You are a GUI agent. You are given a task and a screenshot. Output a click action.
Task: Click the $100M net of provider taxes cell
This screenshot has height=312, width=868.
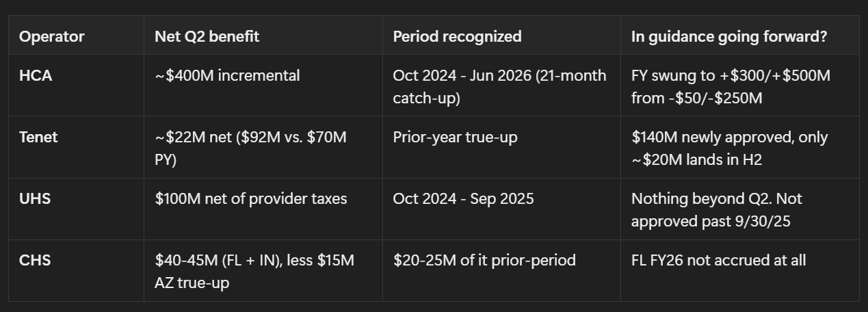(x=263, y=209)
